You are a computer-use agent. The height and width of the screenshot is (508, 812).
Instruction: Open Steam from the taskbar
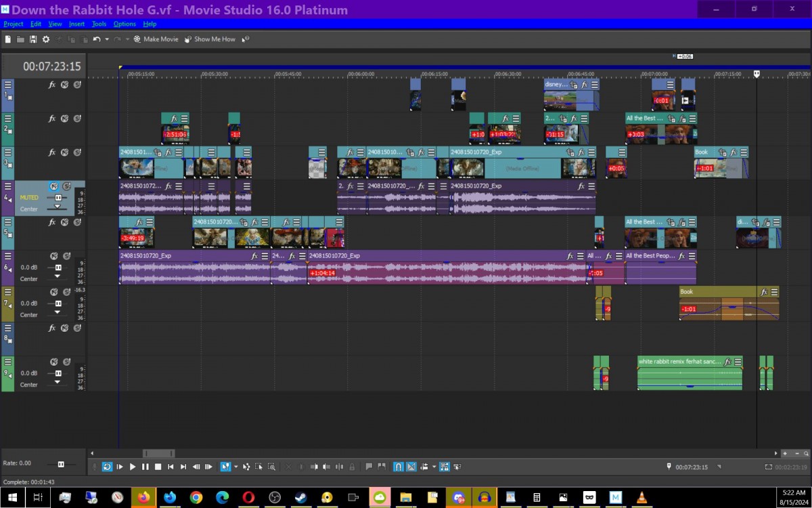pyautogui.click(x=300, y=497)
